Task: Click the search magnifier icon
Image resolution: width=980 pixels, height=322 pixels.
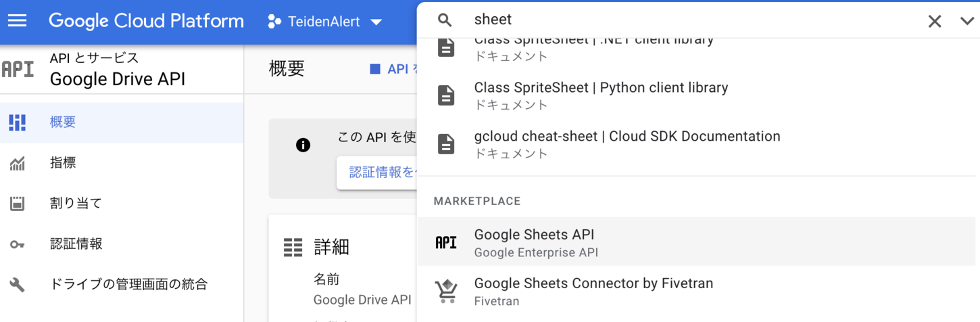Action: pyautogui.click(x=445, y=20)
